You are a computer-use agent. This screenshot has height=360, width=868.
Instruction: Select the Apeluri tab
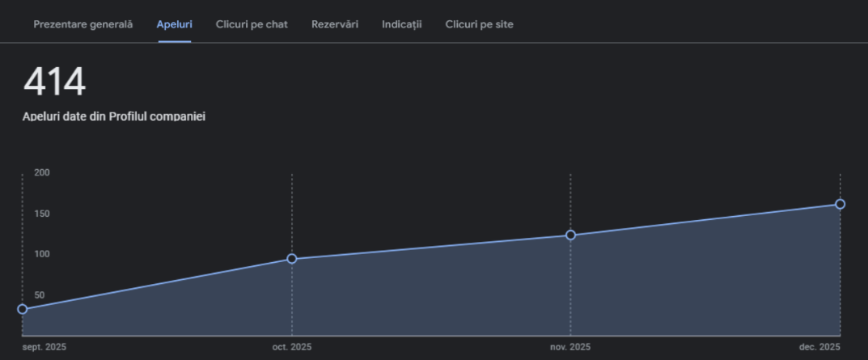174,24
